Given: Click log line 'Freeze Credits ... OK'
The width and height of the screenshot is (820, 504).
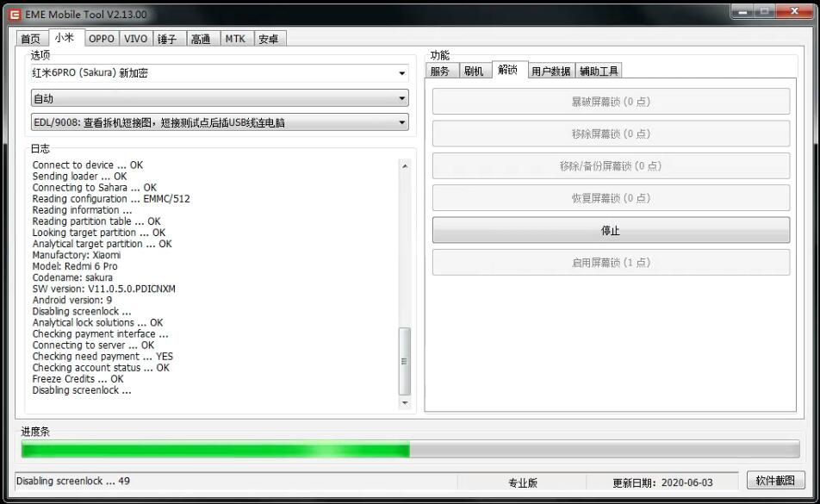Looking at the screenshot, I should click(78, 379).
